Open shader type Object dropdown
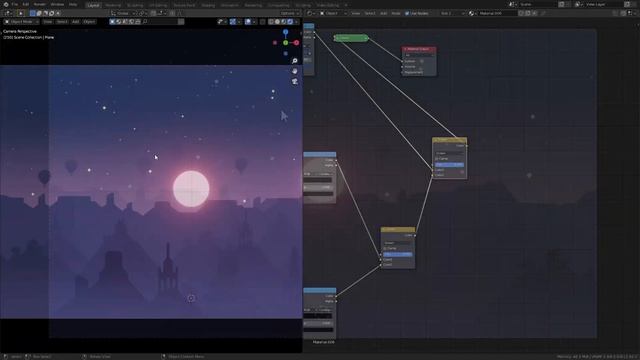This screenshot has width=640, height=360. click(333, 13)
